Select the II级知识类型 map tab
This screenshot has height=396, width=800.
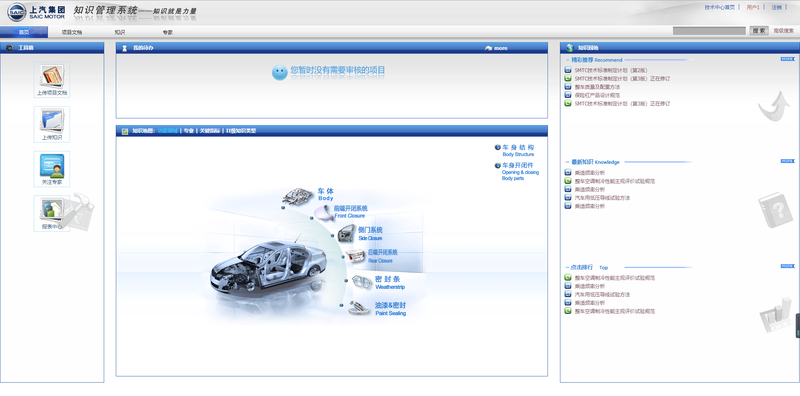point(241,131)
